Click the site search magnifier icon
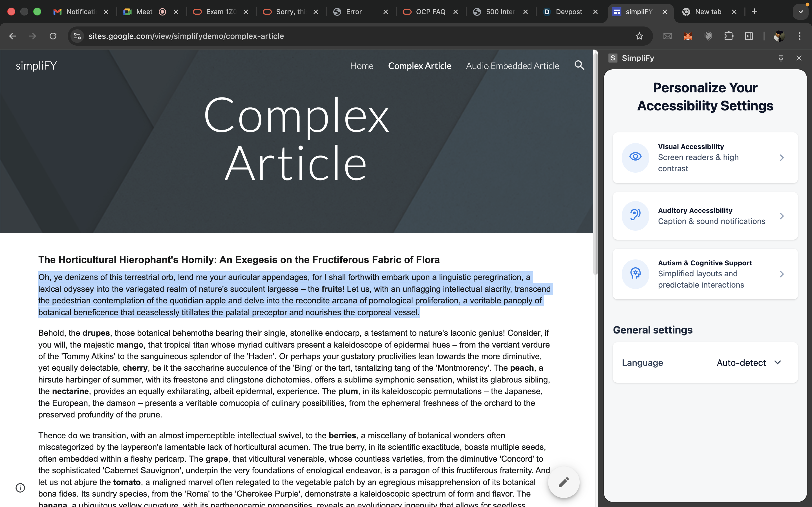 click(579, 65)
